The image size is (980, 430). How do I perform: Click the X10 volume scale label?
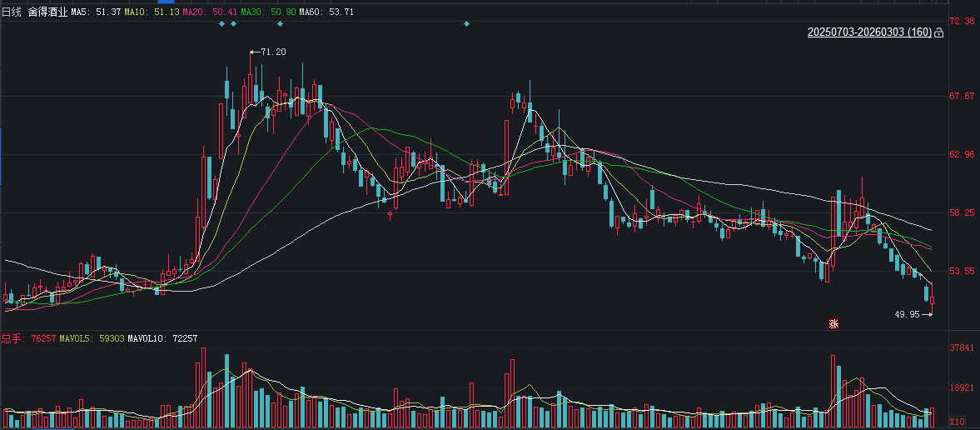click(x=958, y=421)
